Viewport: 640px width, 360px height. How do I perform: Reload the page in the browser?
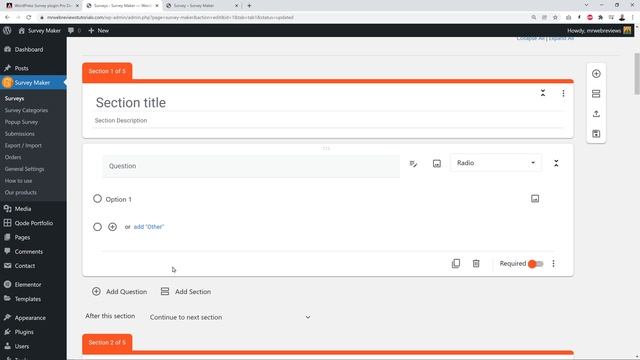tap(29, 18)
